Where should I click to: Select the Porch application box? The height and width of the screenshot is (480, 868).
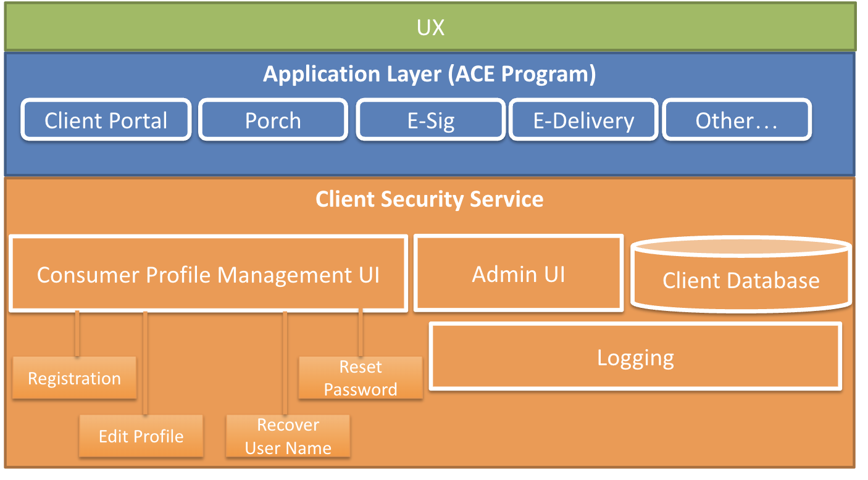(x=273, y=120)
